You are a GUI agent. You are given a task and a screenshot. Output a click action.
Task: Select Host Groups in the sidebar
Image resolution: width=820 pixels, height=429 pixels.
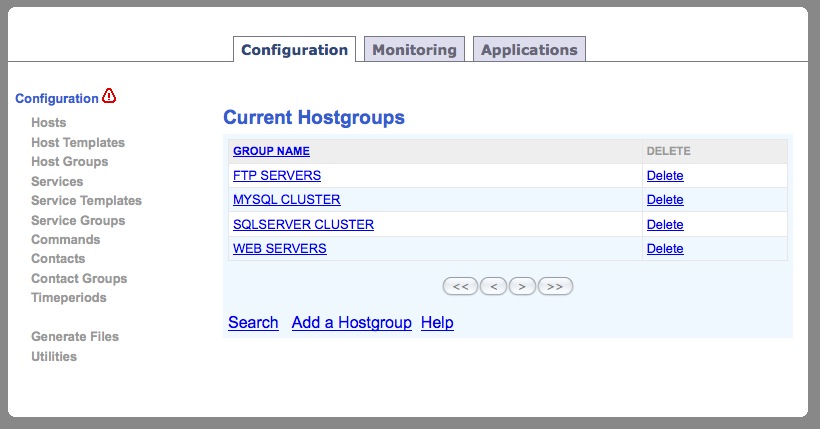70,162
